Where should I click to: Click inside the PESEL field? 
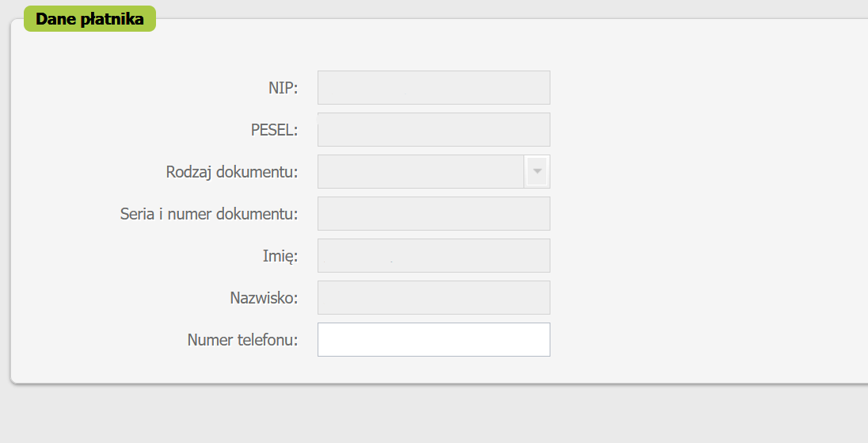(x=434, y=130)
